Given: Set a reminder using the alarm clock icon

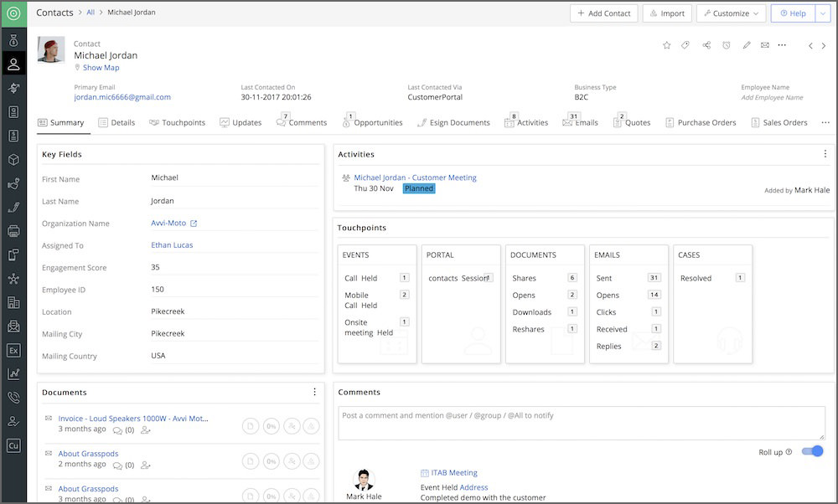Looking at the screenshot, I should pyautogui.click(x=727, y=45).
